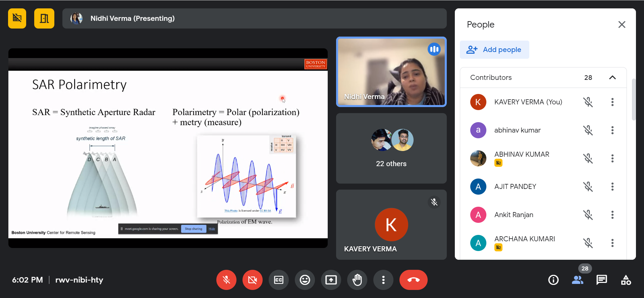
Task: Close the People side panel
Action: 622,24
